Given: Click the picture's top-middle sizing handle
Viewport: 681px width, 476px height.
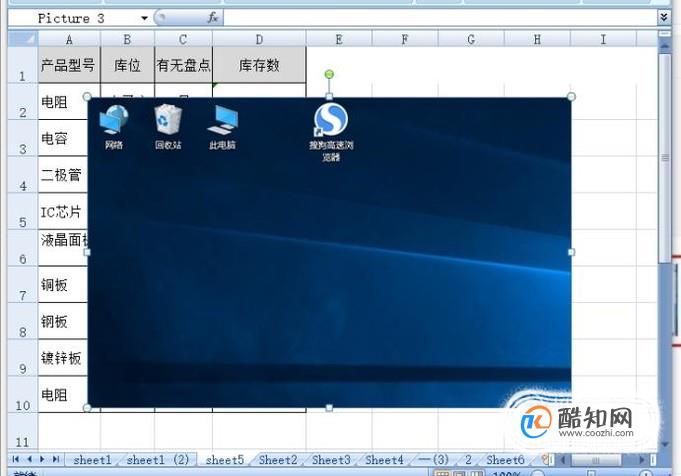Looking at the screenshot, I should click(329, 96).
